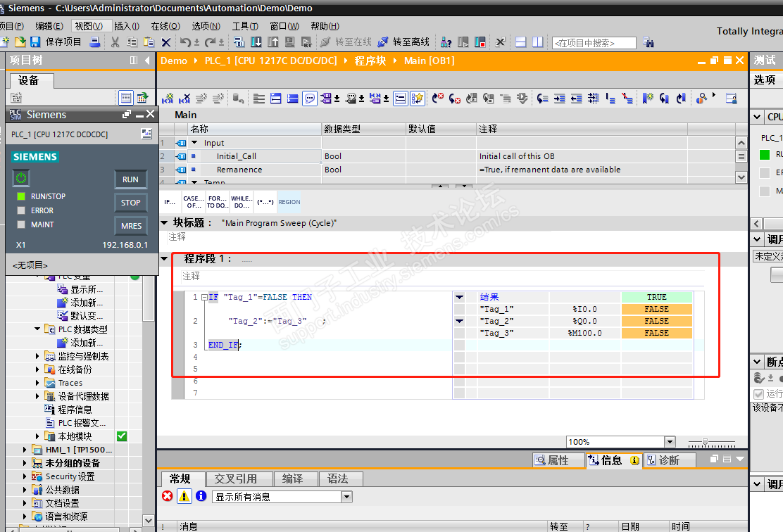783x532 pixels.
Task: Click the PLCSIM power button icon
Action: point(22,179)
